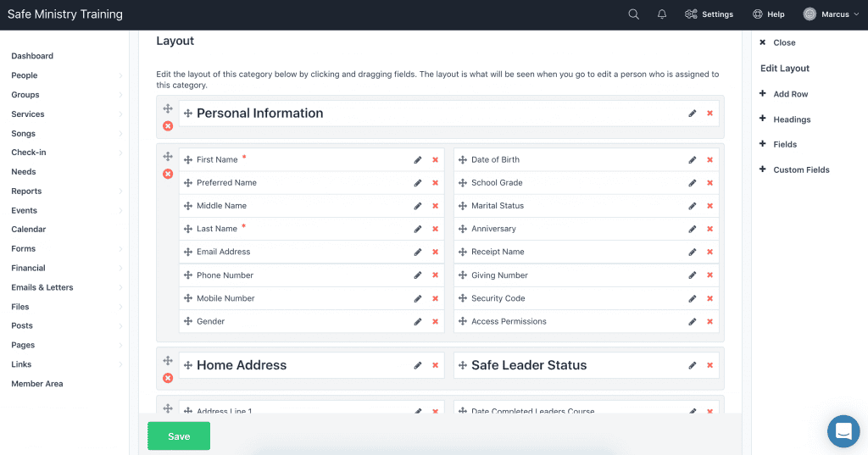Delete the Safe Leader Status heading
The image size is (868, 455).
pos(709,365)
